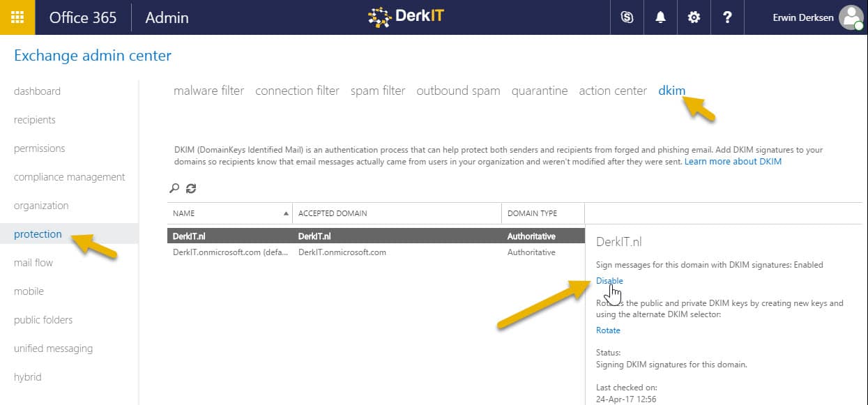Viewport: 868px width, 405px height.
Task: Open Skype icon in top bar
Action: click(x=627, y=17)
